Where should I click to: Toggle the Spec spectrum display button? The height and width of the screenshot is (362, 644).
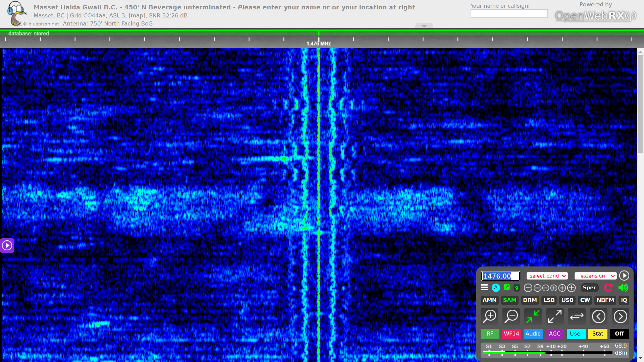tap(589, 288)
